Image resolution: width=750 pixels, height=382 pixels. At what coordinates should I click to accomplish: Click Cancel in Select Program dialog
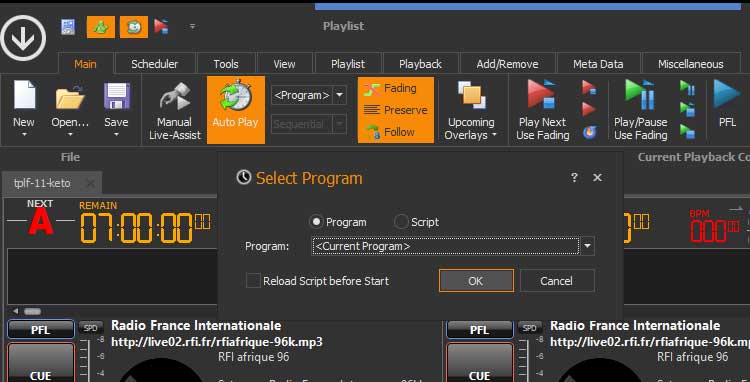point(557,281)
